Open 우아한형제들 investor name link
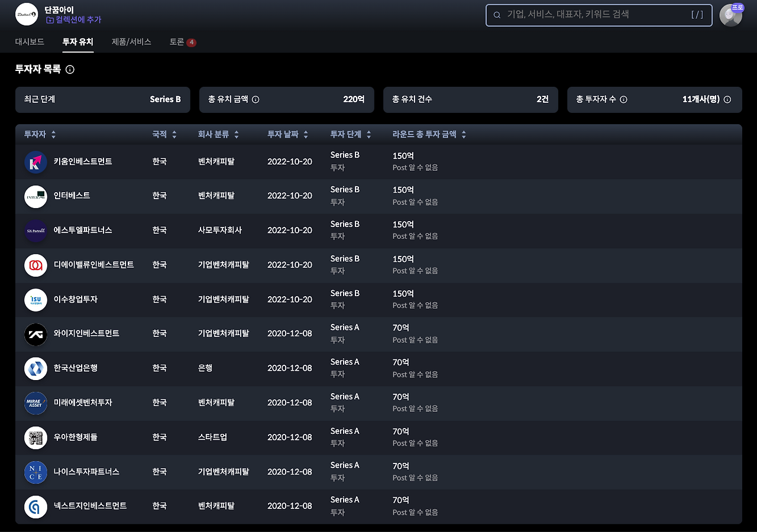Image resolution: width=757 pixels, height=532 pixels. tap(76, 437)
